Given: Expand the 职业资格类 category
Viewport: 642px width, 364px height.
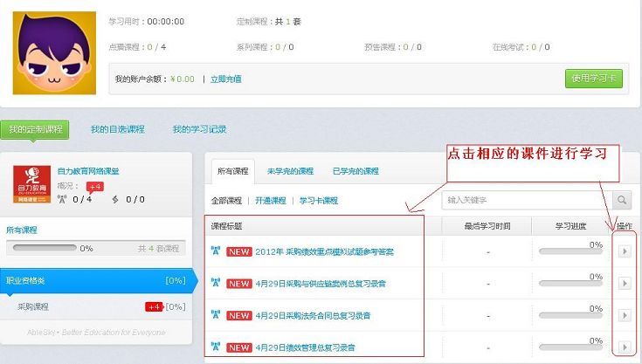Looking at the screenshot, I should [96, 280].
